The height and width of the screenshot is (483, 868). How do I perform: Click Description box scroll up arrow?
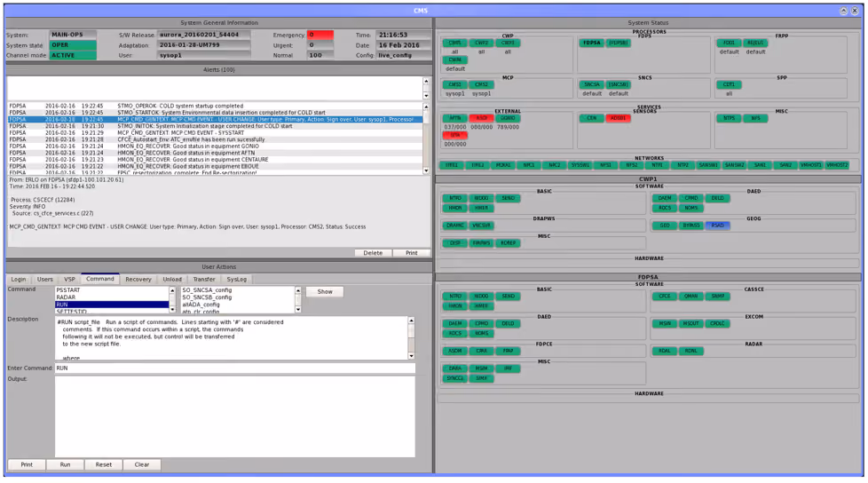point(411,321)
